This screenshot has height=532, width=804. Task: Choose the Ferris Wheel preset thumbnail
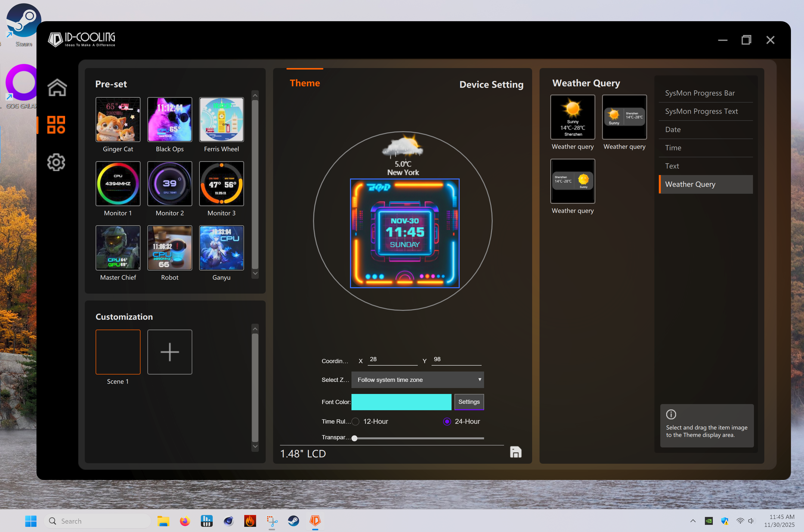221,119
